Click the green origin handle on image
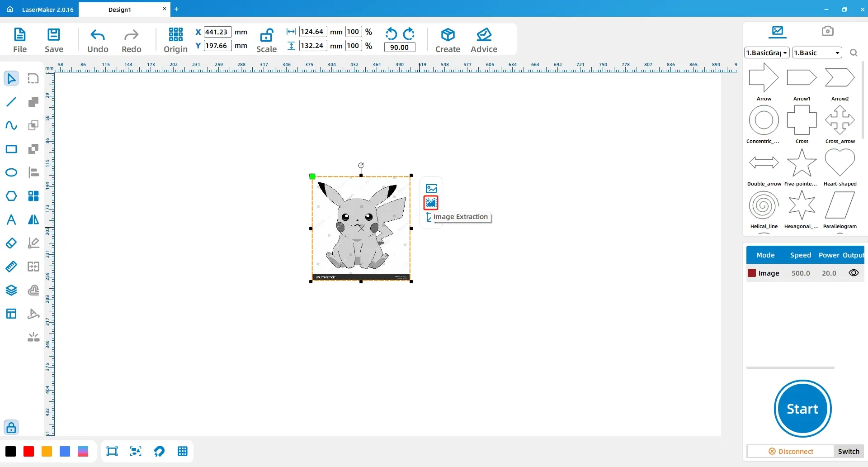868x467 pixels. coord(312,176)
